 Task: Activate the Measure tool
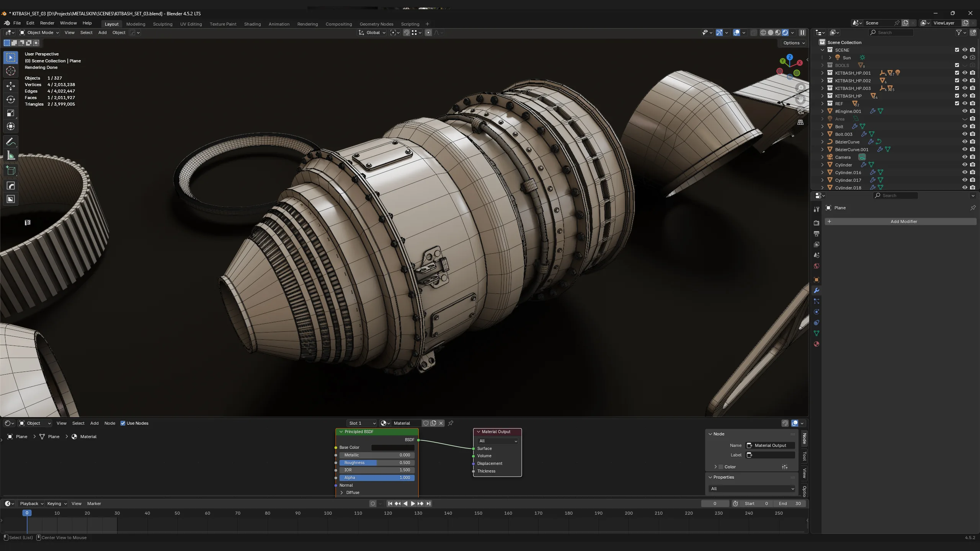[11, 155]
